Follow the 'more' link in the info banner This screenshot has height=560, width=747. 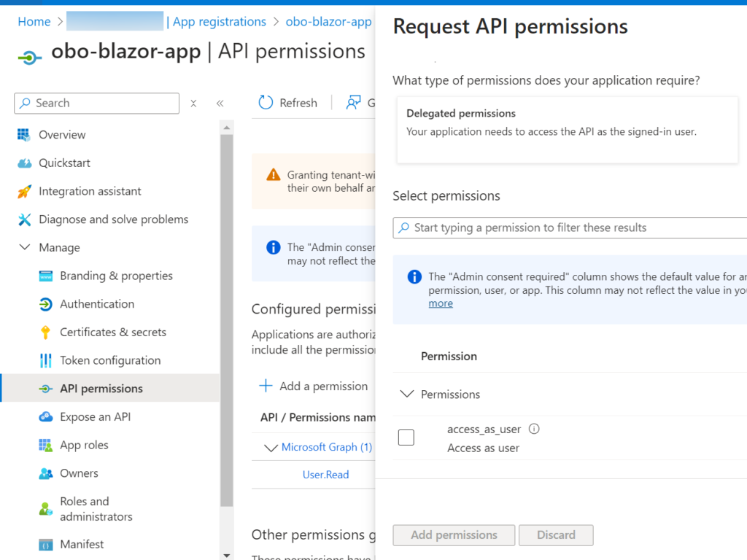[441, 303]
